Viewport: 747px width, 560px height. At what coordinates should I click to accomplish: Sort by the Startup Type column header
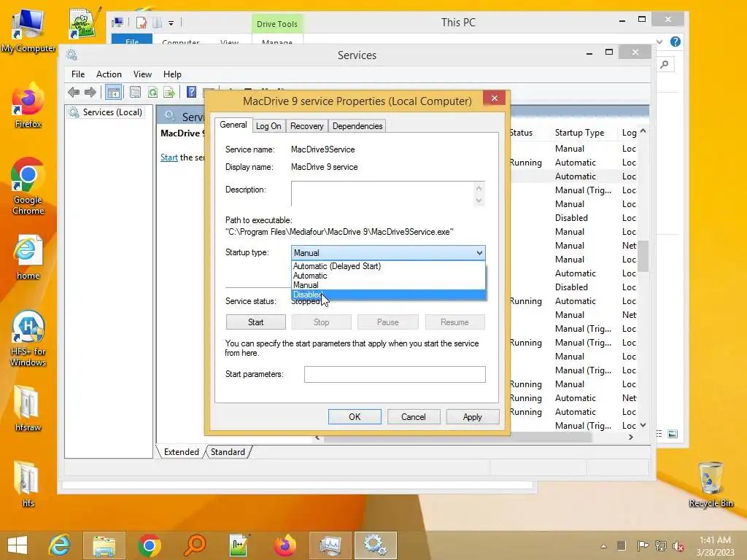[x=579, y=133]
